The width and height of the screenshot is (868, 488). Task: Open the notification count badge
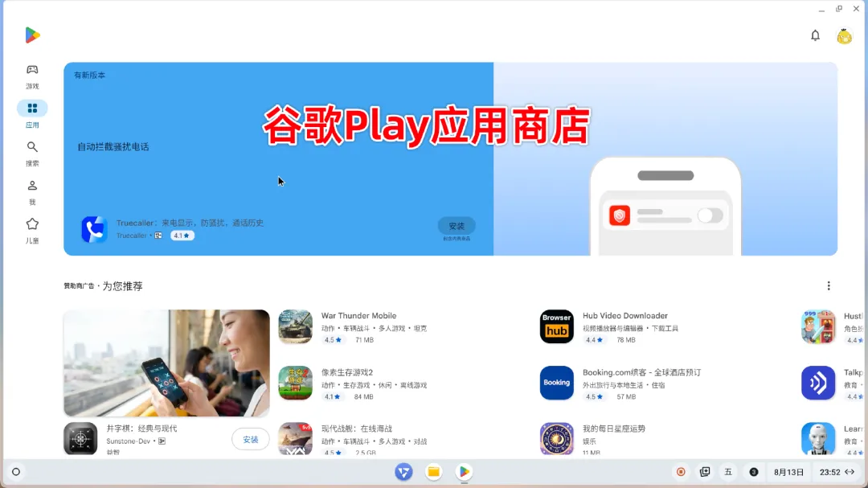(x=753, y=472)
